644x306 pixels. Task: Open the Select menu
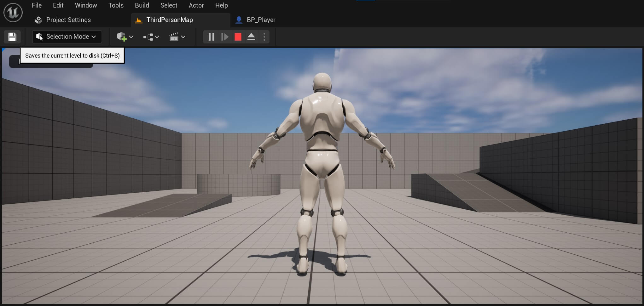[169, 5]
